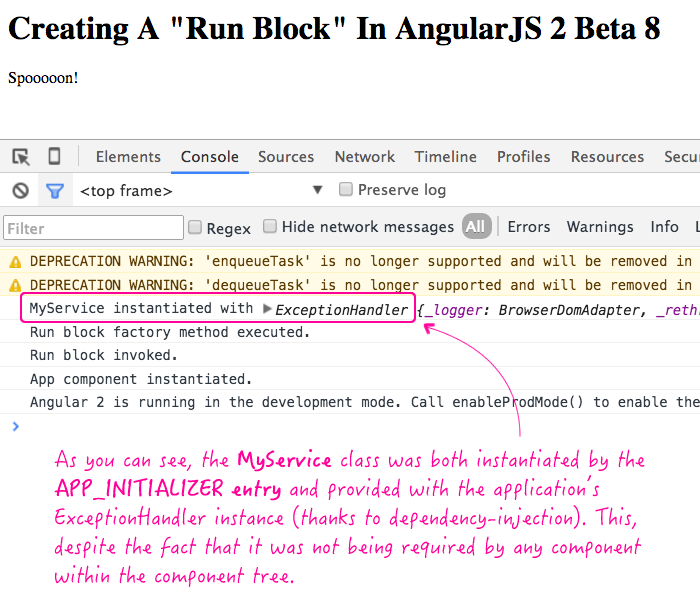The image size is (700, 615).
Task: Select the Console tab
Action: 210,157
